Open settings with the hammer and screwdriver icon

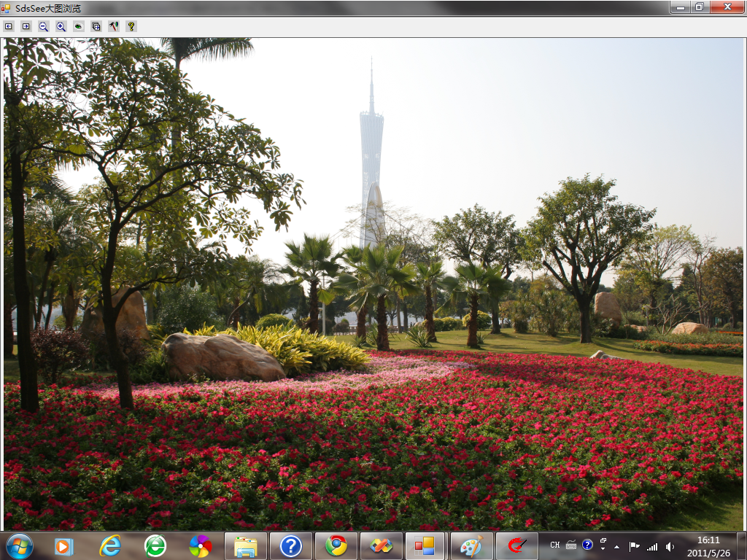(x=114, y=27)
